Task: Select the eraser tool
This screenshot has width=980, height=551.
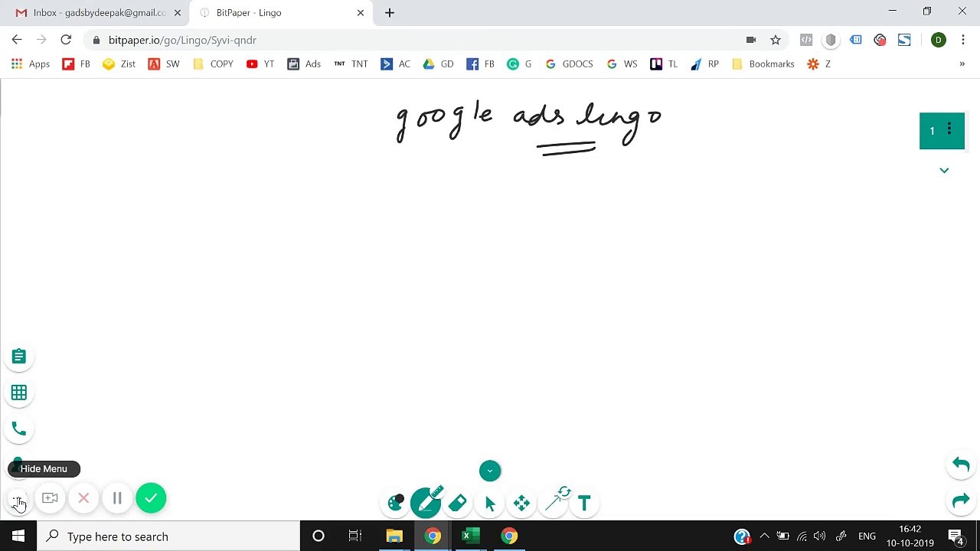Action: coord(458,503)
